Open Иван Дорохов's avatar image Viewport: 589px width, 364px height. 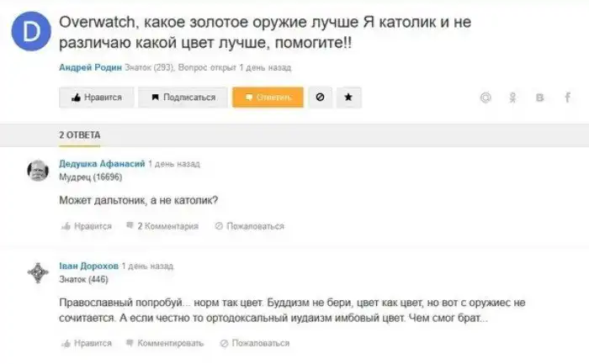(38, 272)
